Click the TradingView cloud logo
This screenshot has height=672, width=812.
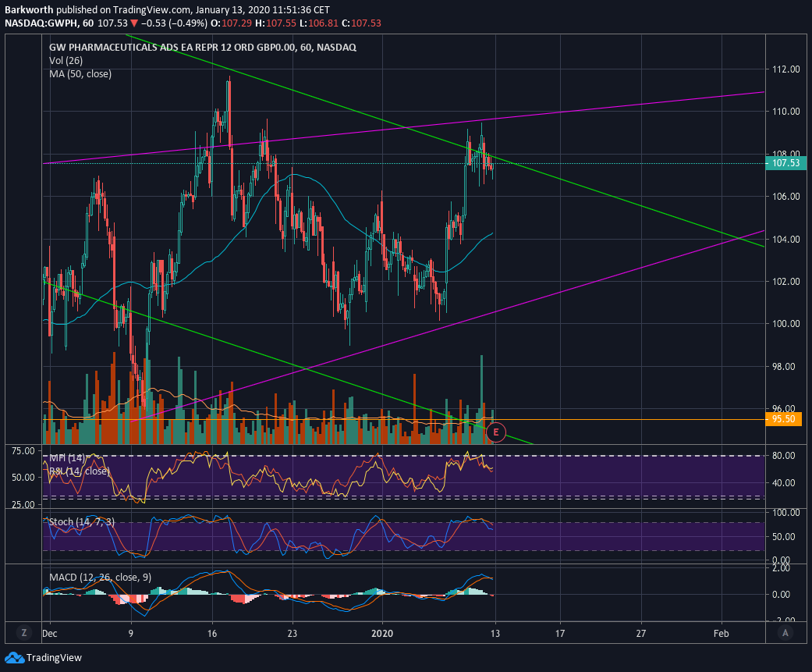click(x=15, y=658)
